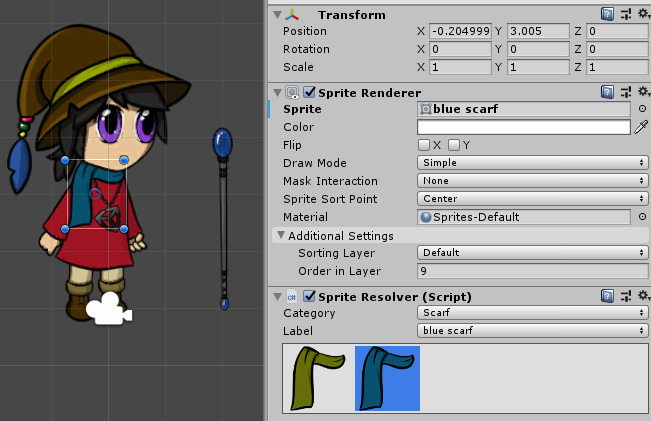The image size is (651, 421).
Task: Click the white Color swatch field
Action: [523, 127]
